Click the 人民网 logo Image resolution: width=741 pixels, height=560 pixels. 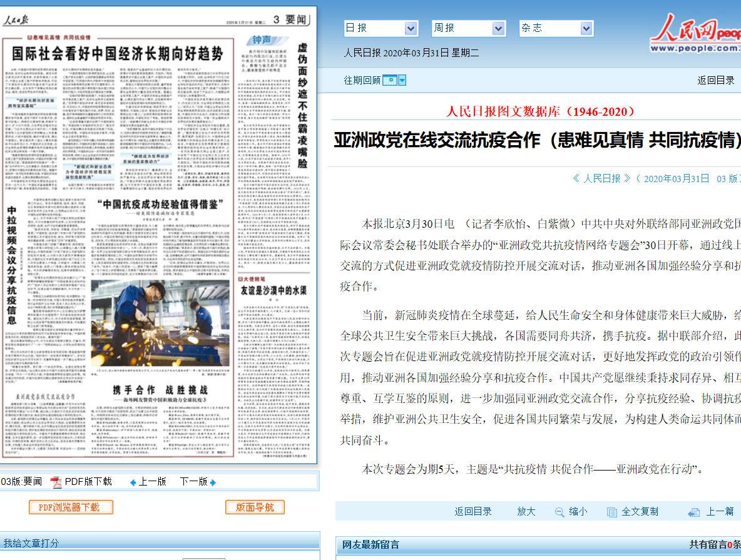pos(696,32)
